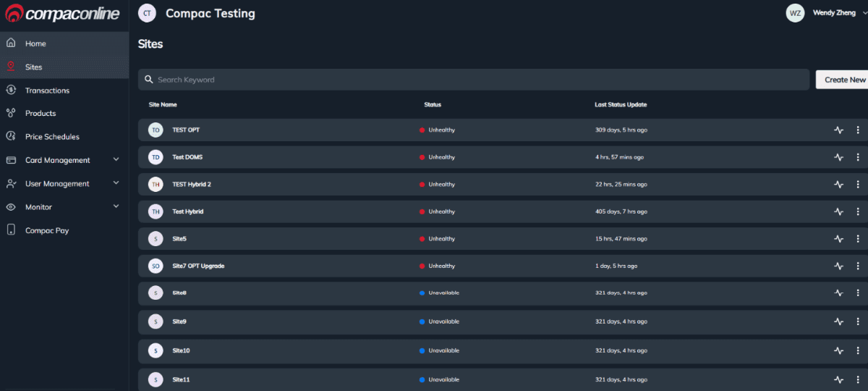The width and height of the screenshot is (868, 391).
Task: View activity graph for Site8
Action: coord(838,293)
